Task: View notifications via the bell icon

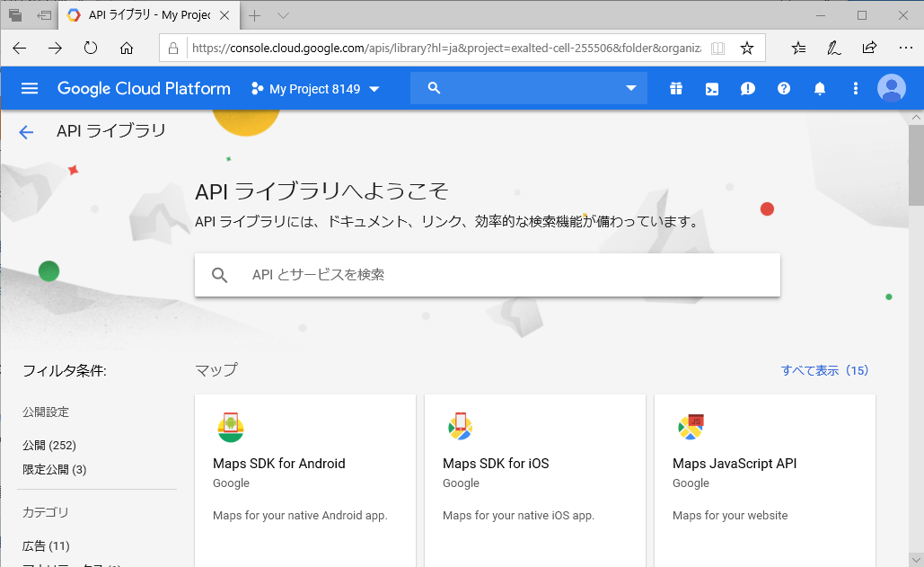Action: tap(819, 88)
